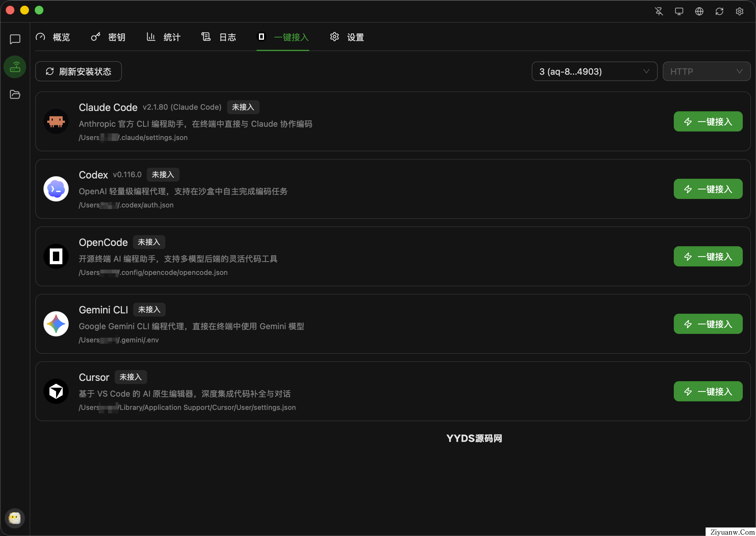
Task: Switch to the 日志 tab
Action: (x=219, y=37)
